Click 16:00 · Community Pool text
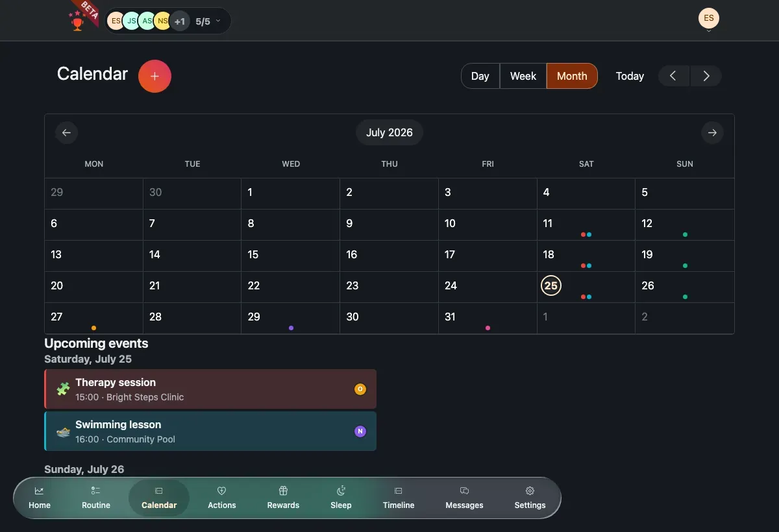This screenshot has width=779, height=532. point(125,439)
